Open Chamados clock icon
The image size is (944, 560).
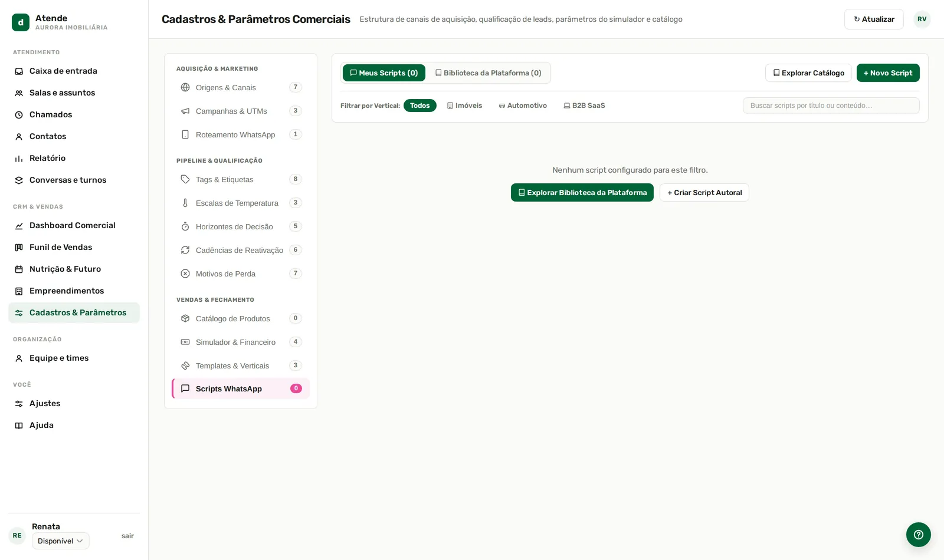[x=19, y=115]
